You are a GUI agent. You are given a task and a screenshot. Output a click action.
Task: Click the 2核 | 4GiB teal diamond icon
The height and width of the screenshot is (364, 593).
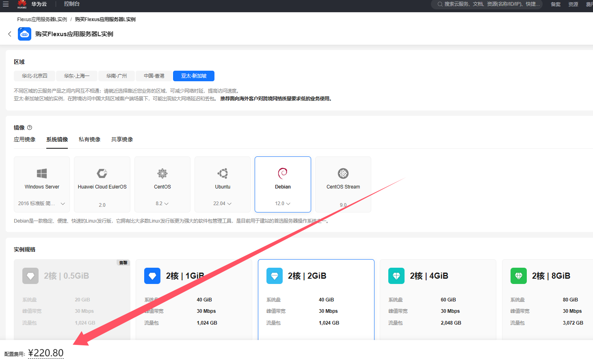pos(396,276)
